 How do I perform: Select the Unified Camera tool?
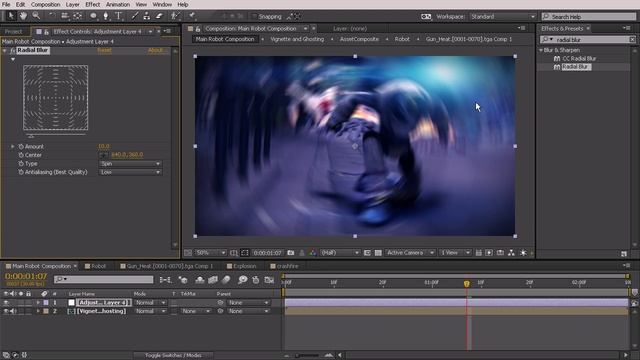click(64, 16)
